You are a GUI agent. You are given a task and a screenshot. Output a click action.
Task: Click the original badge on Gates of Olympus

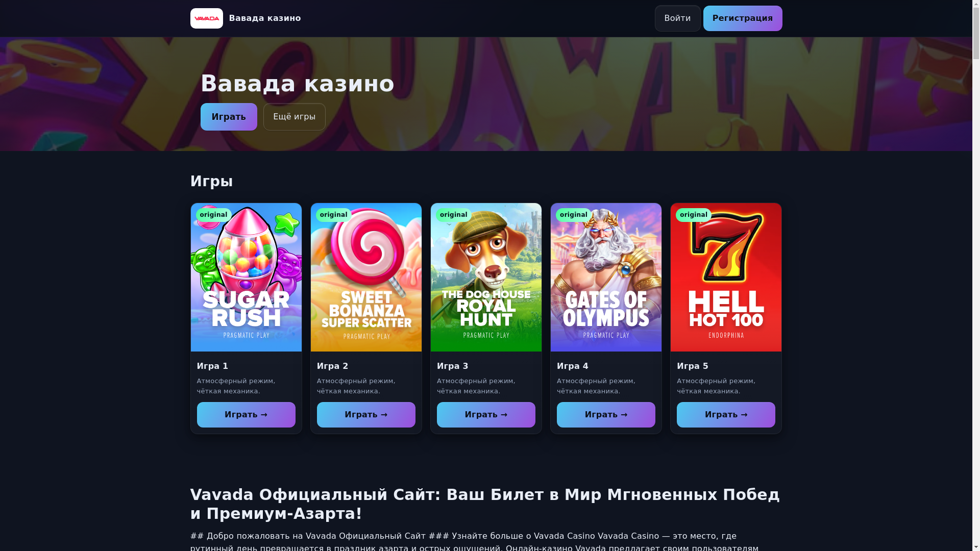(x=573, y=215)
